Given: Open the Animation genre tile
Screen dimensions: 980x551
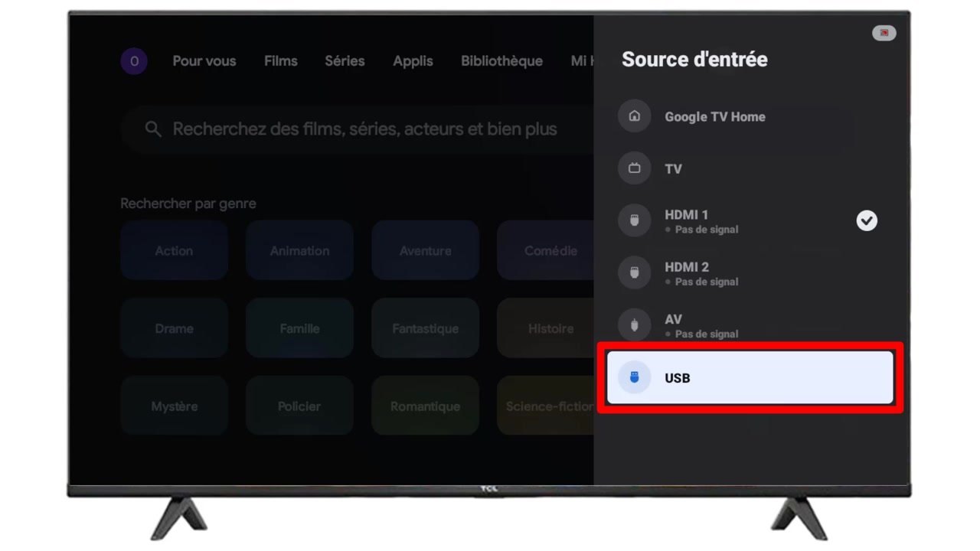Looking at the screenshot, I should point(299,250).
